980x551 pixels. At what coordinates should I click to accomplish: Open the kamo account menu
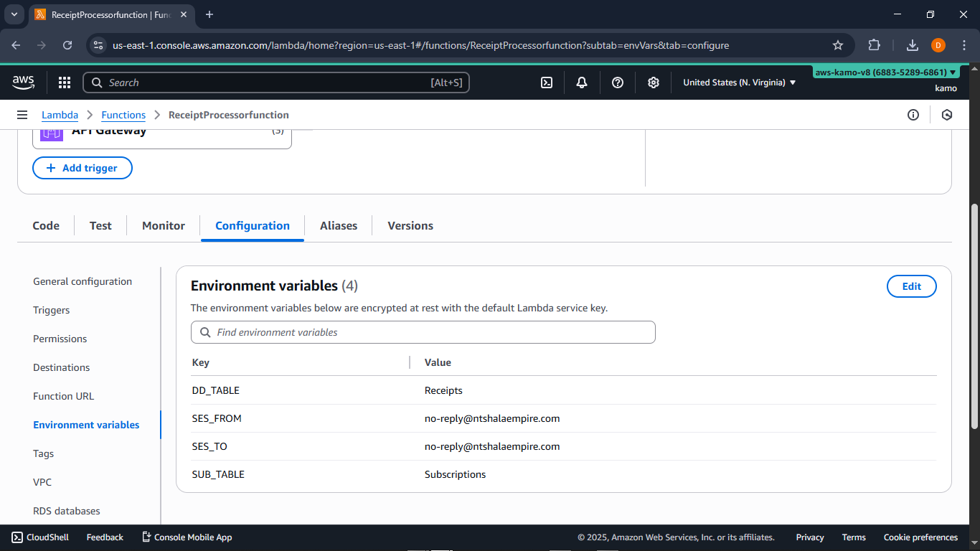[946, 88]
